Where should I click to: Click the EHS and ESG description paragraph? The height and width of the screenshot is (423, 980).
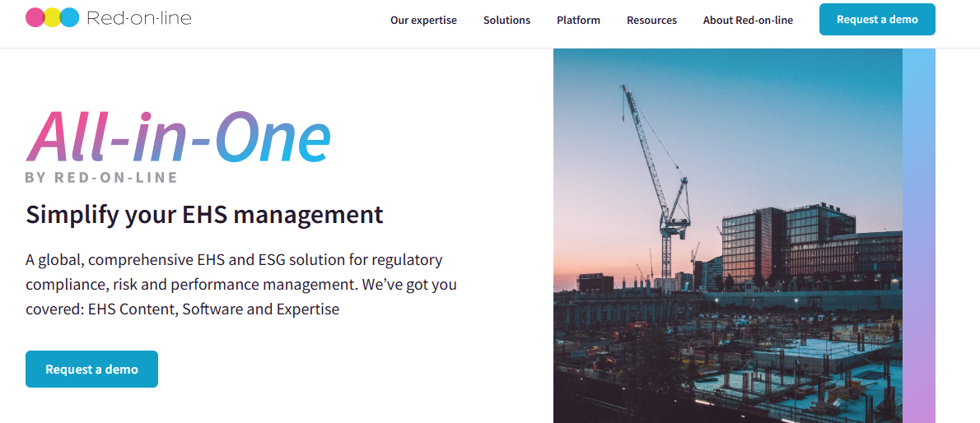[x=240, y=285]
